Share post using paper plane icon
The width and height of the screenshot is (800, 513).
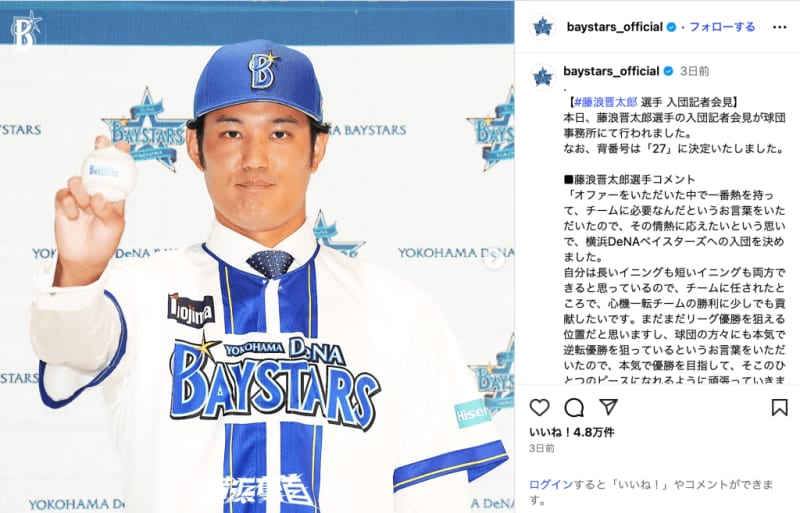[608, 407]
